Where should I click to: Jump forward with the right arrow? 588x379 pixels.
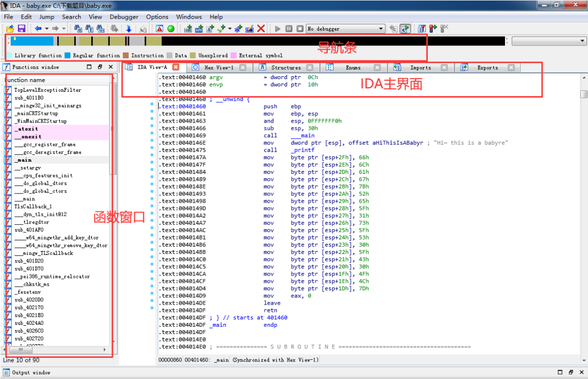click(55, 29)
